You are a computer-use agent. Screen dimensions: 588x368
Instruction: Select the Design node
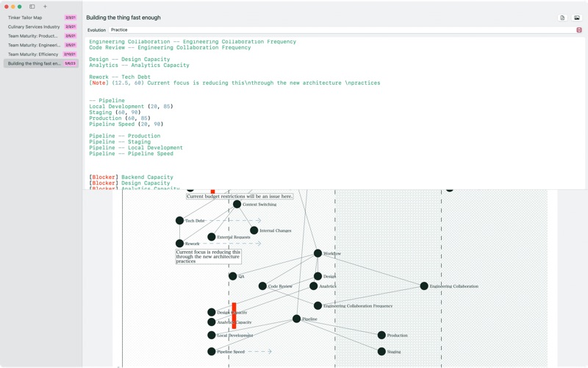click(x=318, y=277)
